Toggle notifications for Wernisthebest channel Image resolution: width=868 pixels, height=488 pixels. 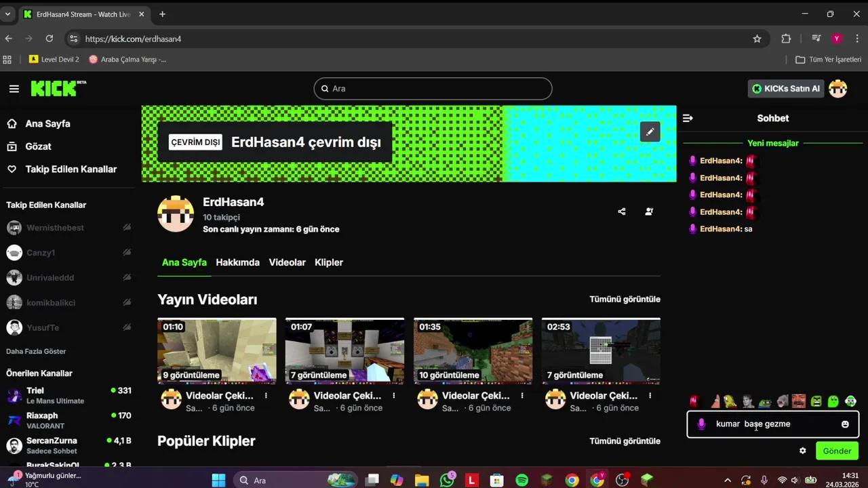pyautogui.click(x=127, y=228)
